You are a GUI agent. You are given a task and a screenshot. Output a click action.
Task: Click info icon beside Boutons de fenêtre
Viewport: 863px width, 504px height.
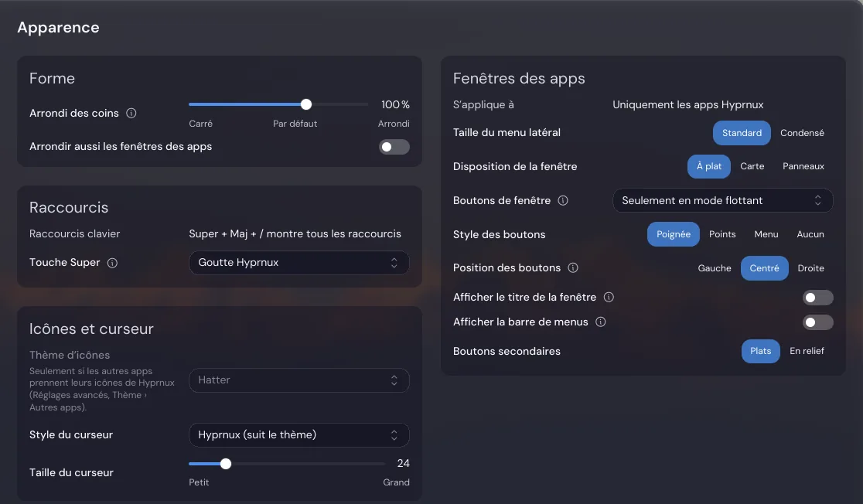pos(563,201)
